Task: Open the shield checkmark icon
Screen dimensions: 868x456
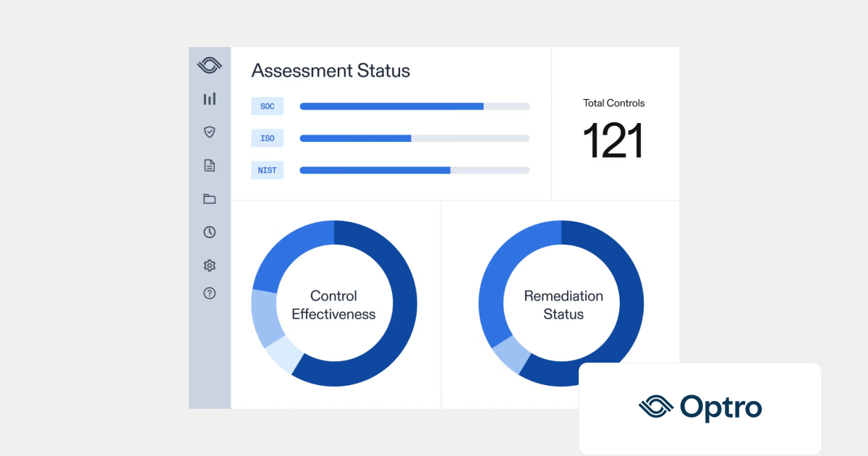Action: [210, 132]
